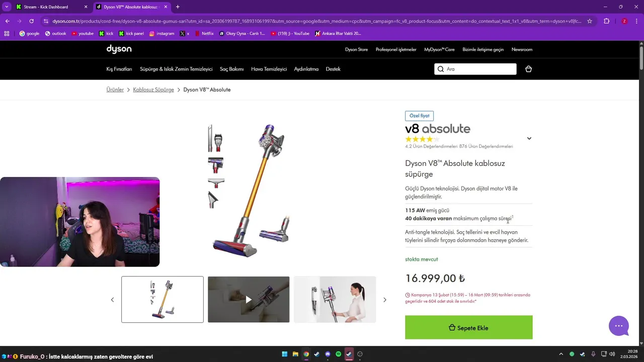This screenshot has width=644, height=362.
Task: Reload the page in Chrome
Action: click(x=31, y=21)
